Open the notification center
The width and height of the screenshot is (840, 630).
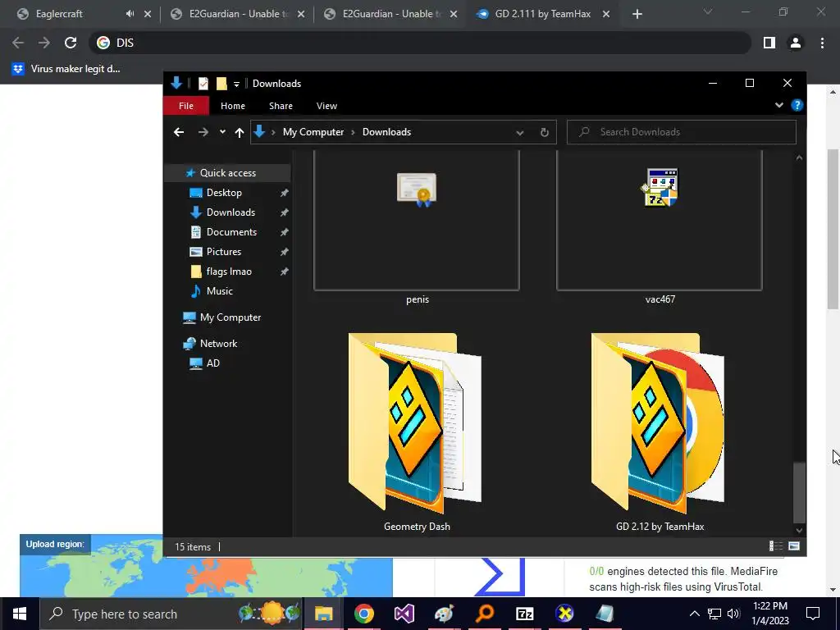(x=813, y=614)
